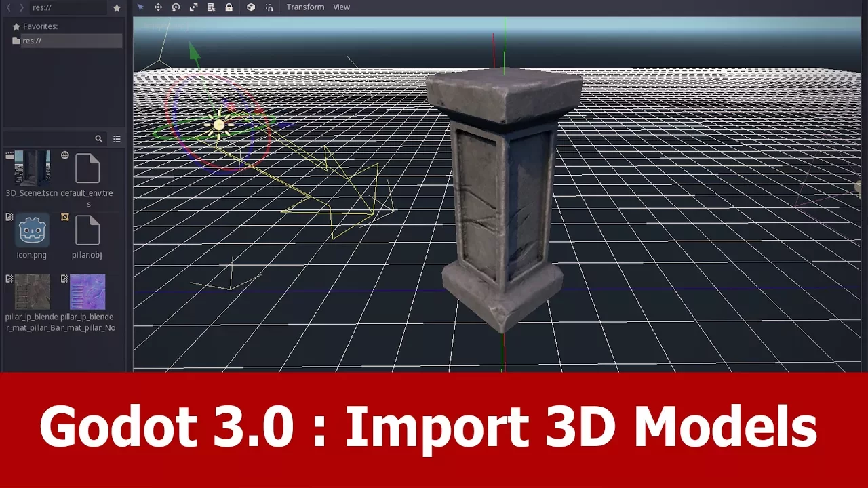This screenshot has width=868, height=488.
Task: Click the res:// path input field
Action: 68,7
